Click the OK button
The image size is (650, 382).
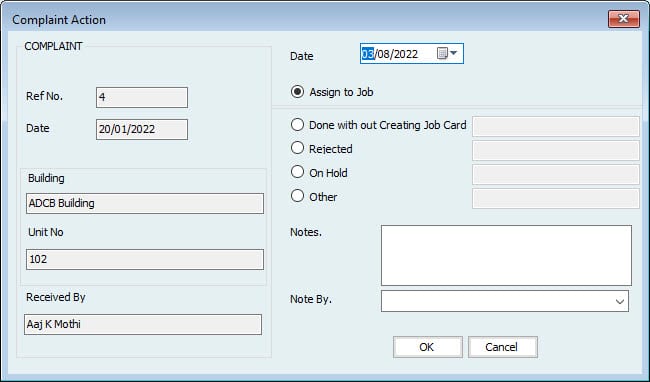[427, 347]
